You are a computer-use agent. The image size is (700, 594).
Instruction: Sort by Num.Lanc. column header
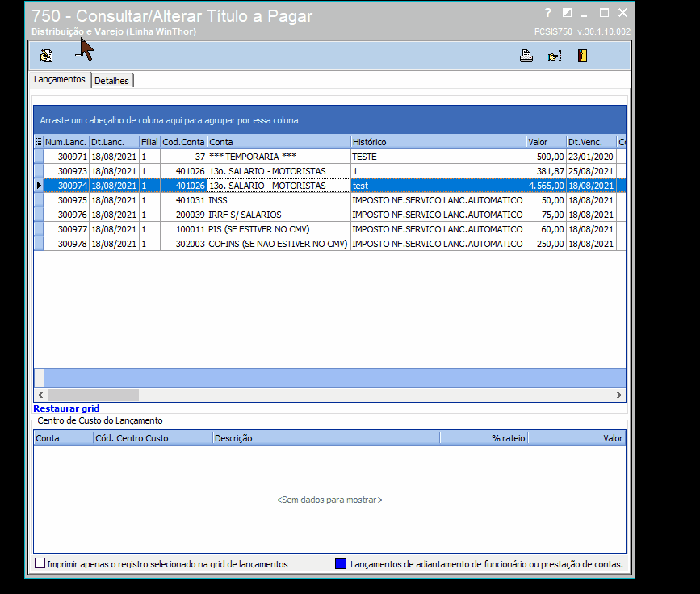pos(66,142)
